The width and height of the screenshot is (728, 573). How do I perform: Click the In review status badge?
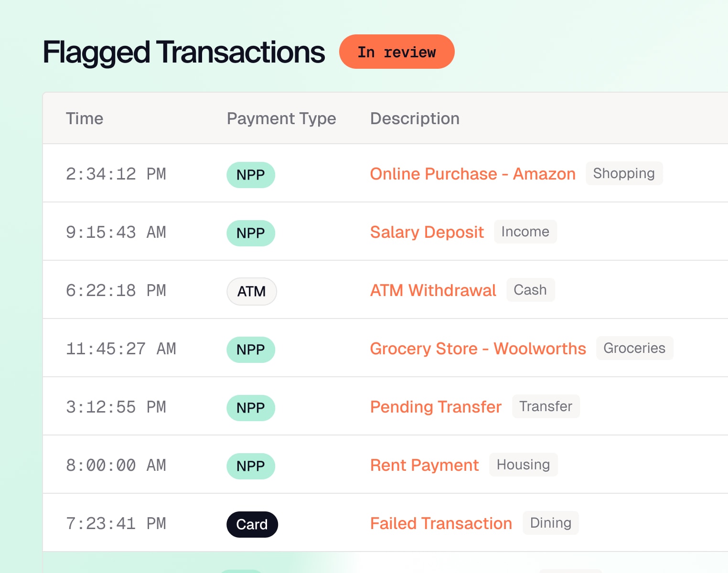tap(396, 52)
